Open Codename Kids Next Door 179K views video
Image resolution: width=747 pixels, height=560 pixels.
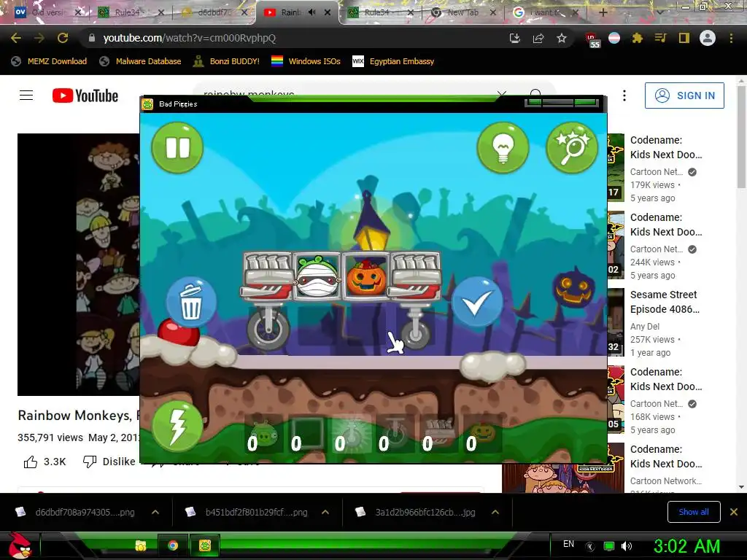coord(666,147)
